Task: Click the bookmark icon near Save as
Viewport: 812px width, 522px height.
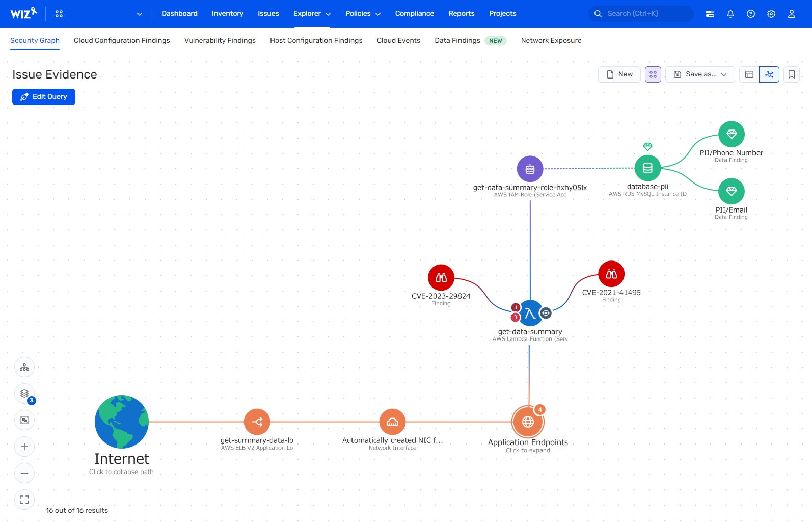Action: (x=792, y=74)
